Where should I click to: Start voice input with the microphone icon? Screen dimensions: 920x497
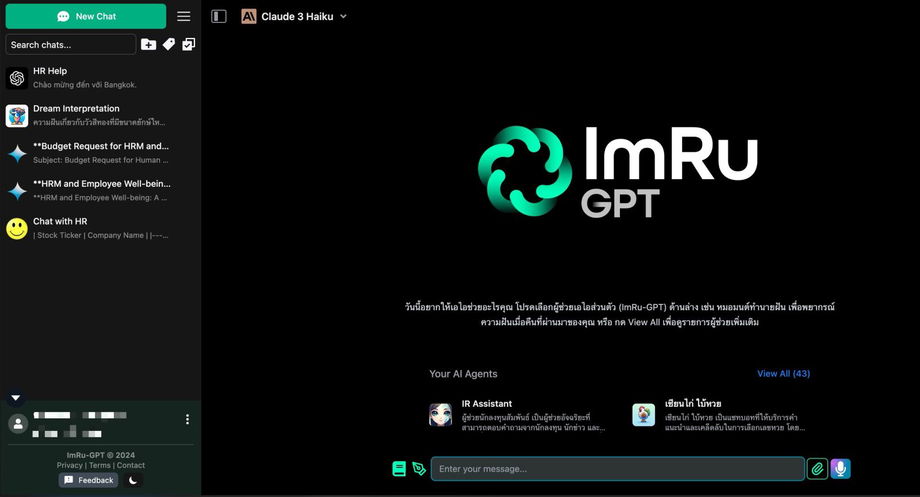841,469
